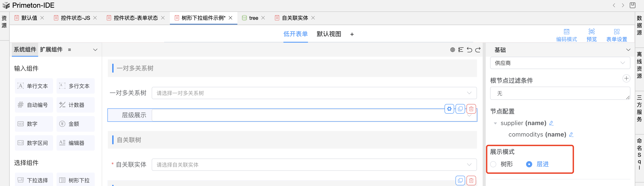Click the globe language icon
The height and width of the screenshot is (186, 644).
point(452,50)
